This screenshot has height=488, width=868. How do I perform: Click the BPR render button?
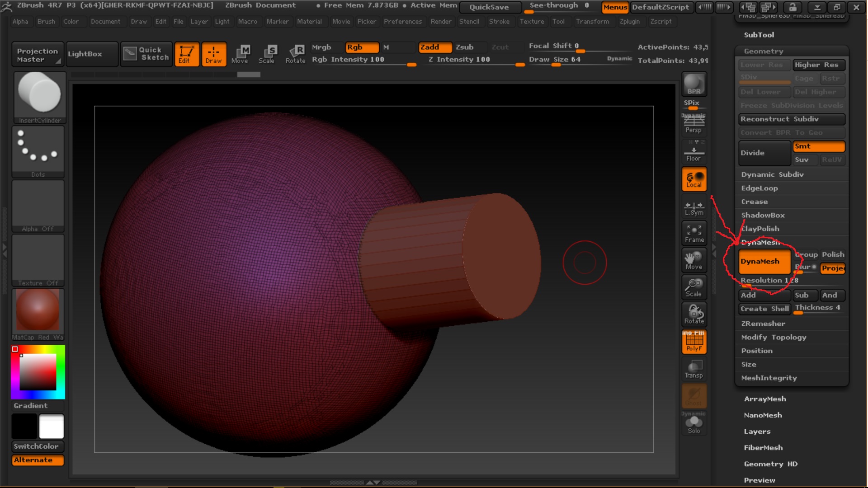pyautogui.click(x=694, y=84)
